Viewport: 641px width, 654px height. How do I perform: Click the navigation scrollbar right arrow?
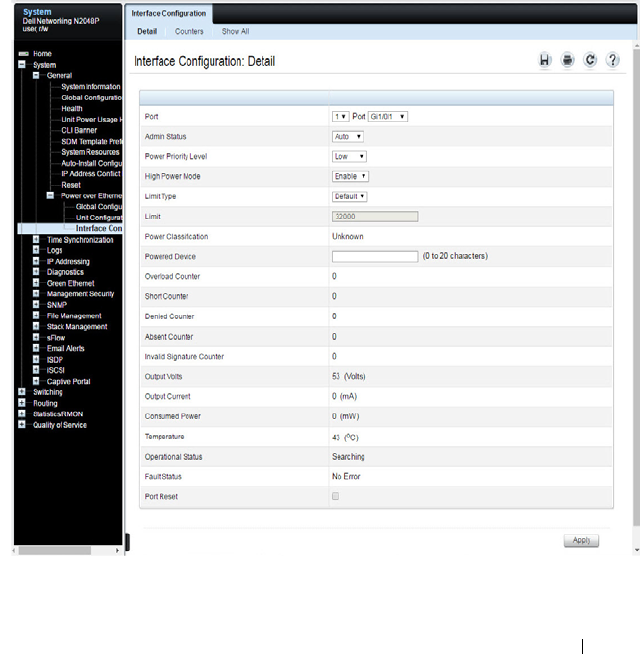pyautogui.click(x=117, y=551)
